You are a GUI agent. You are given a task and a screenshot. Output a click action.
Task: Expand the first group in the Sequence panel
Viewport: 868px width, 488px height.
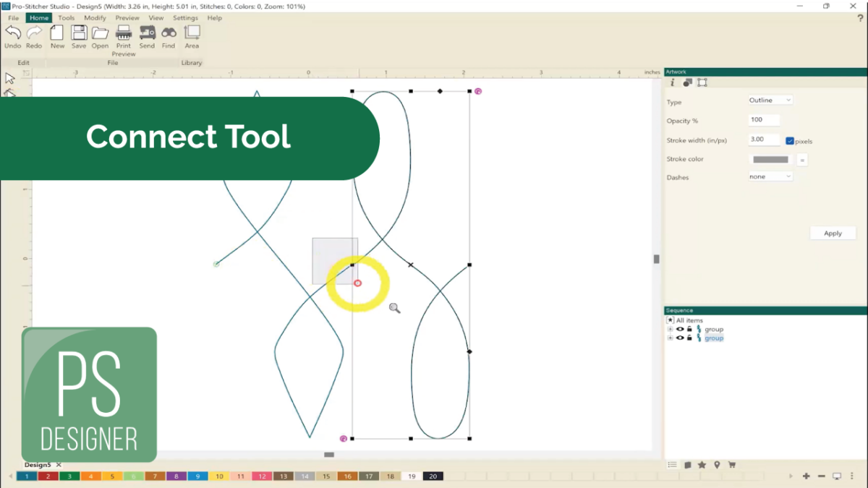click(669, 329)
